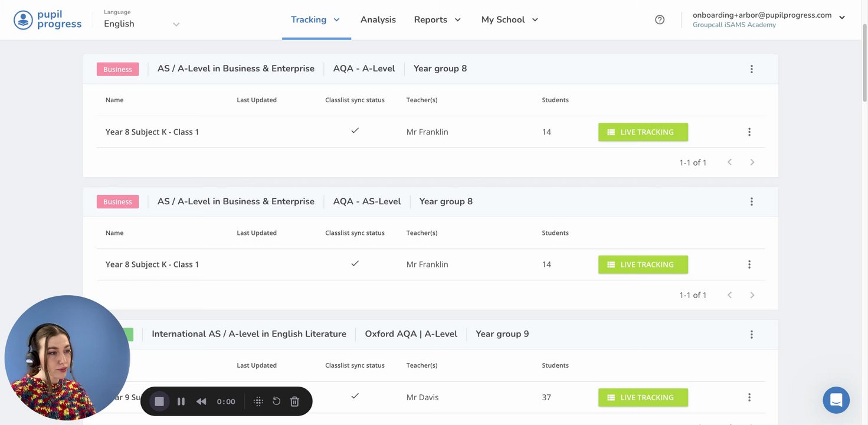Click the dotted blur tool icon
The height and width of the screenshot is (425, 868).
[258, 401]
